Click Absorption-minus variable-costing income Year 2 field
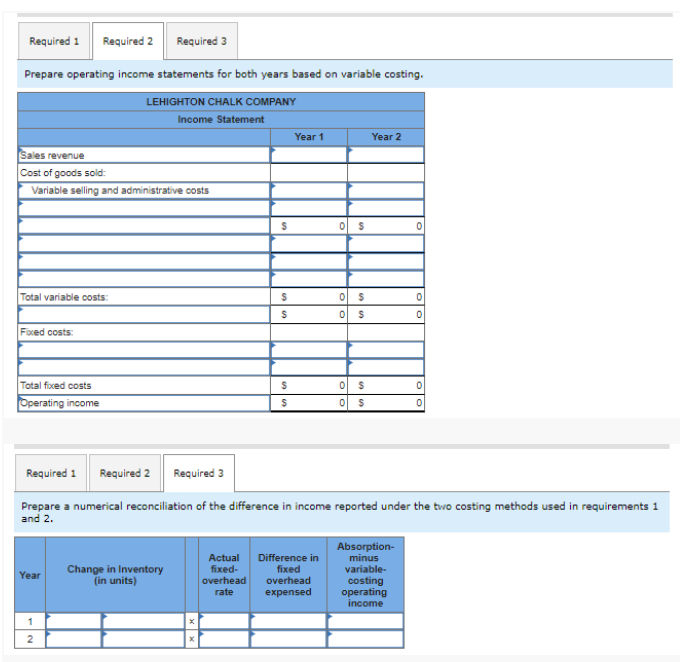 366,639
